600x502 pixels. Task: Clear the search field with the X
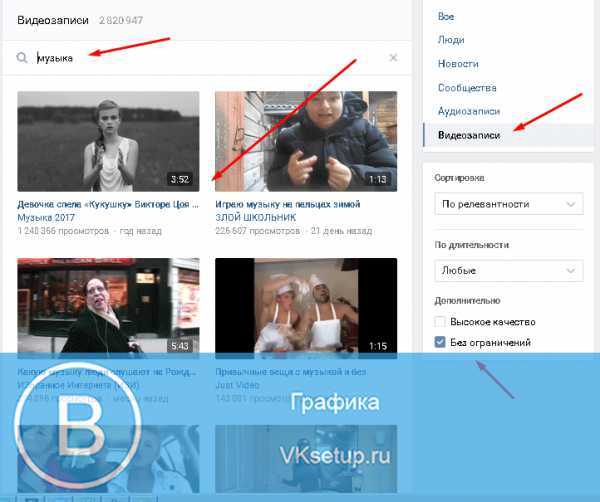tap(393, 58)
